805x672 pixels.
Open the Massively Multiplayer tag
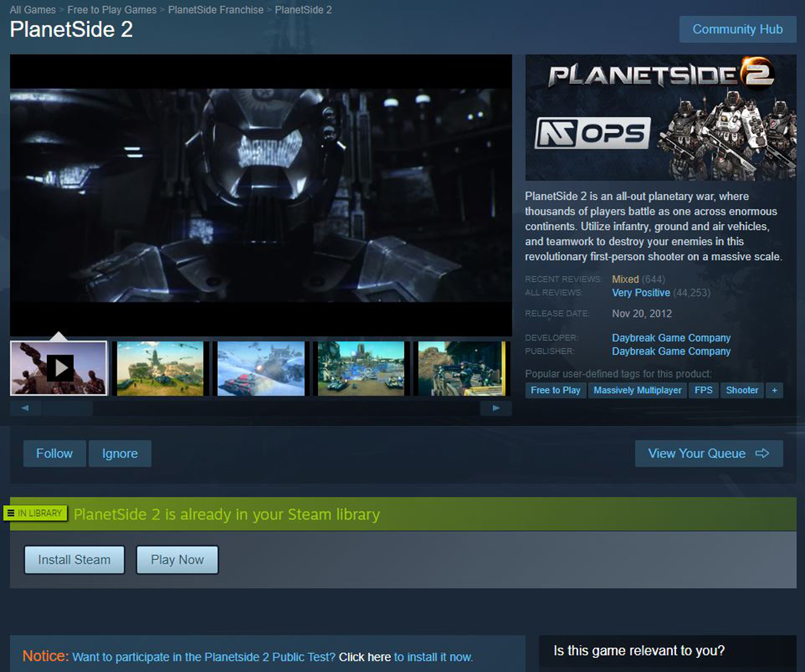pyautogui.click(x=637, y=390)
